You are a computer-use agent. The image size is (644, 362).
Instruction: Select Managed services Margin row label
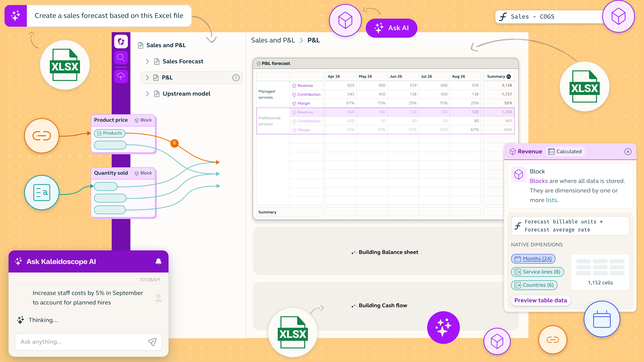point(306,103)
